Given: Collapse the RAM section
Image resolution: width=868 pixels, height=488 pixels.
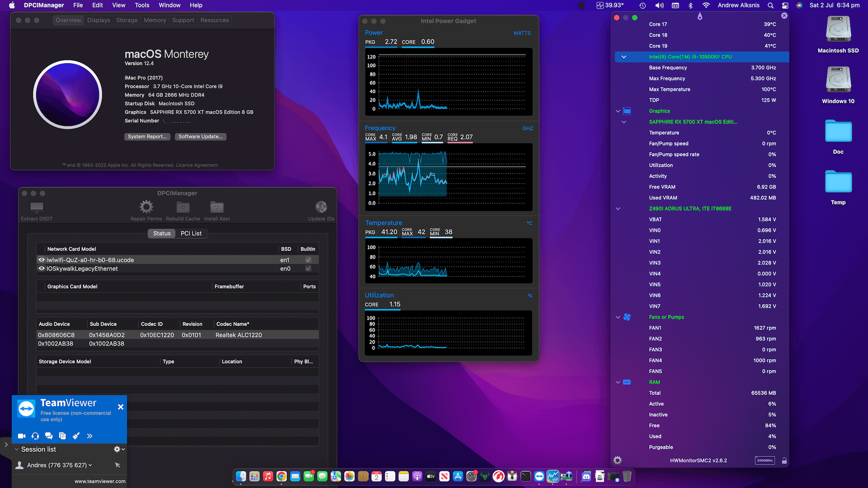Looking at the screenshot, I should pyautogui.click(x=618, y=382).
